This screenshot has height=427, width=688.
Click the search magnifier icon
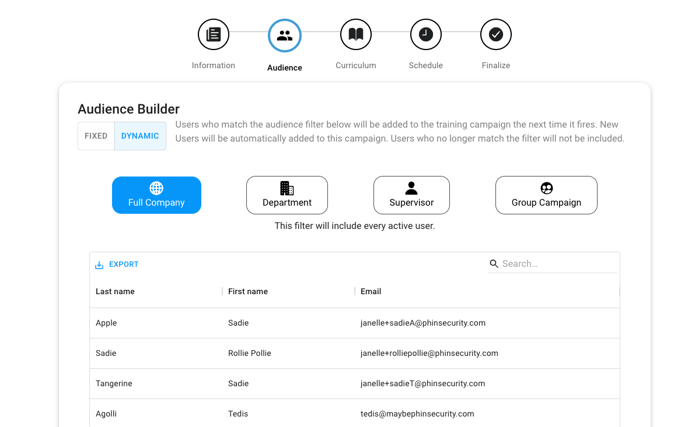coord(494,263)
